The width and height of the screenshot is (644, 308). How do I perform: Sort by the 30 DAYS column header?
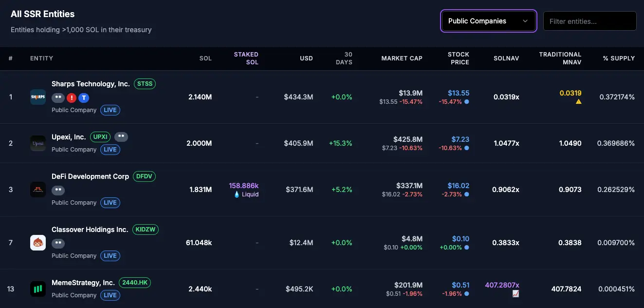point(344,58)
